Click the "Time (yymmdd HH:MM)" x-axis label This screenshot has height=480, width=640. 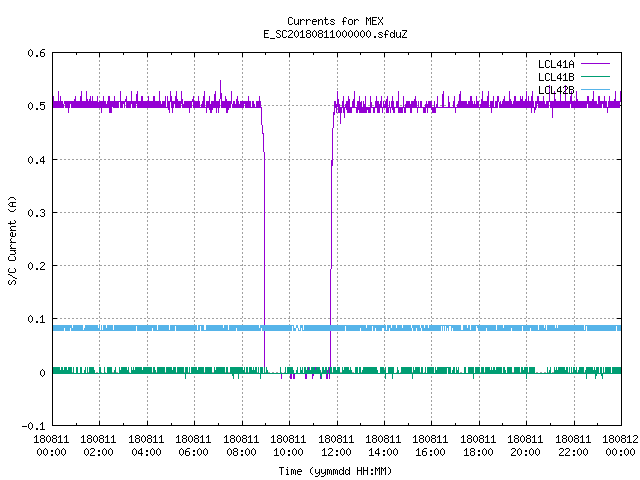pyautogui.click(x=335, y=471)
